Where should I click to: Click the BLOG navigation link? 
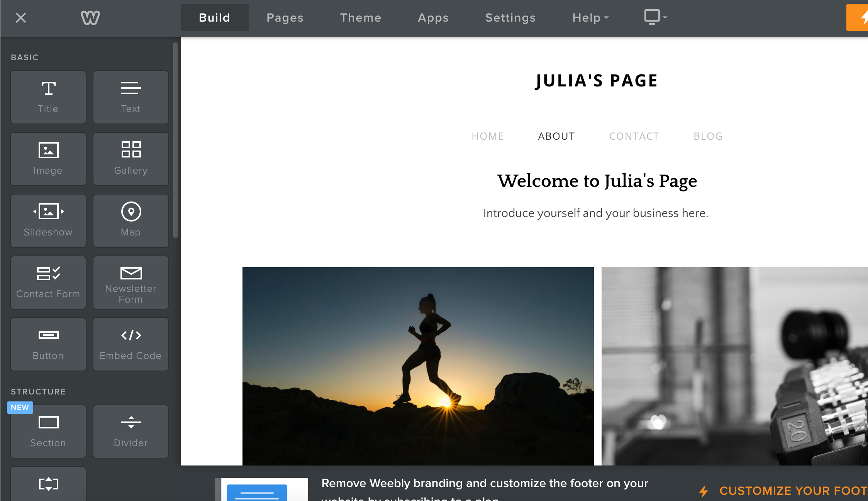(x=708, y=136)
